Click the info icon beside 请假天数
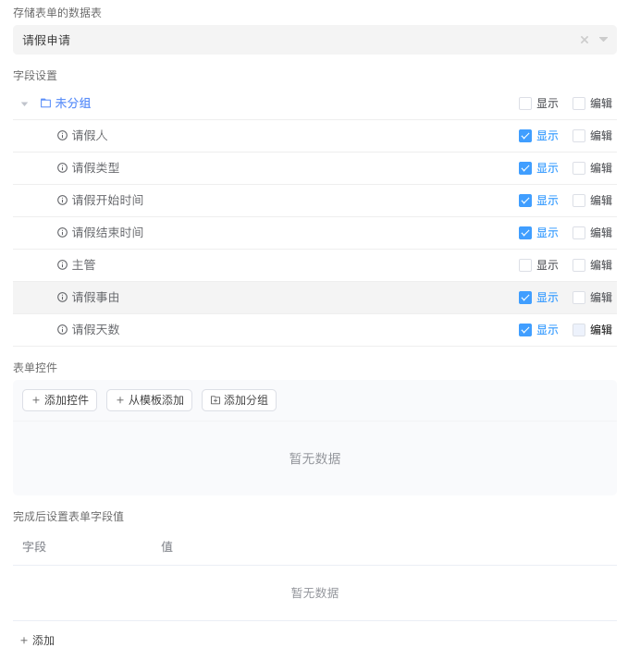 [x=62, y=330]
